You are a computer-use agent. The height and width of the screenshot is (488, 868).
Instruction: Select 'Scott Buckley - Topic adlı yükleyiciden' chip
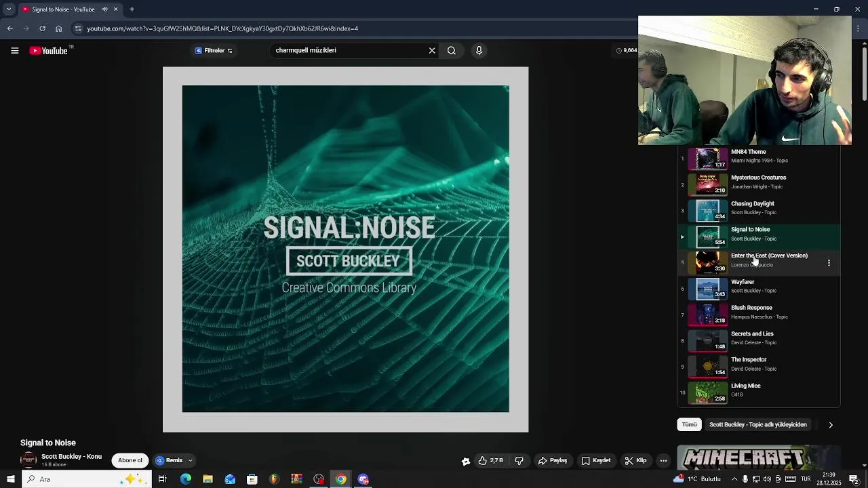[758, 425]
